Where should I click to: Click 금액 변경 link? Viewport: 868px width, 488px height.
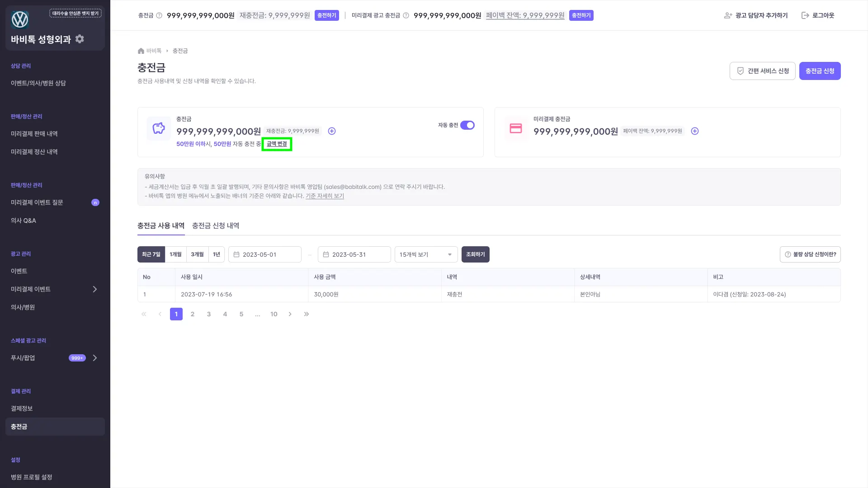(x=277, y=144)
